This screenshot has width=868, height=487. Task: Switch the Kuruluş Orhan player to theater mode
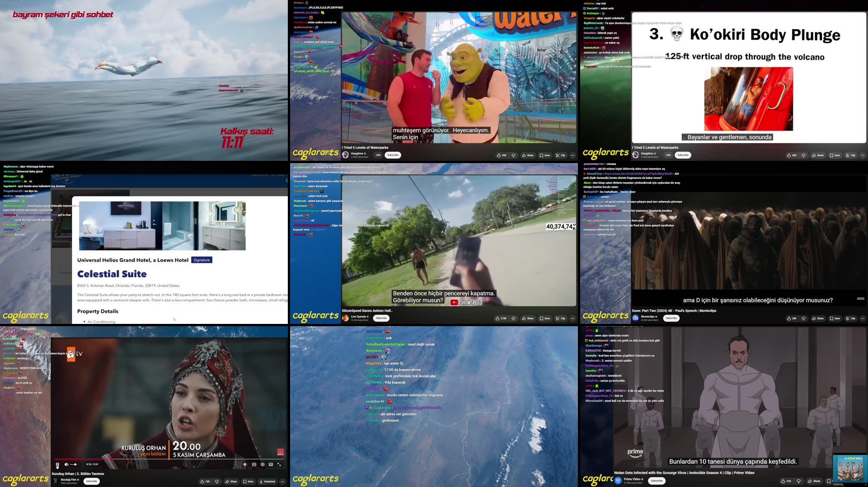click(271, 464)
